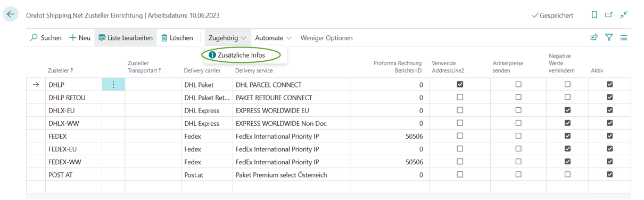
Task: Switch list view layout icon
Action: [624, 38]
